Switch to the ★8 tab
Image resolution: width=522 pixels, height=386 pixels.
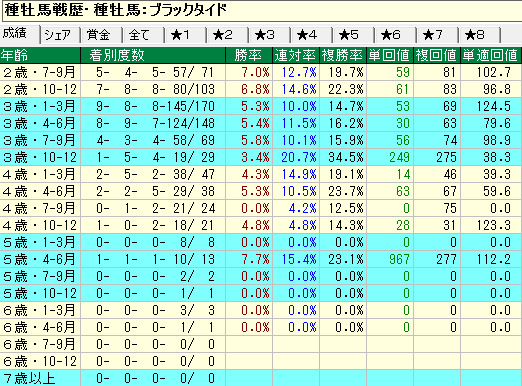point(480,35)
